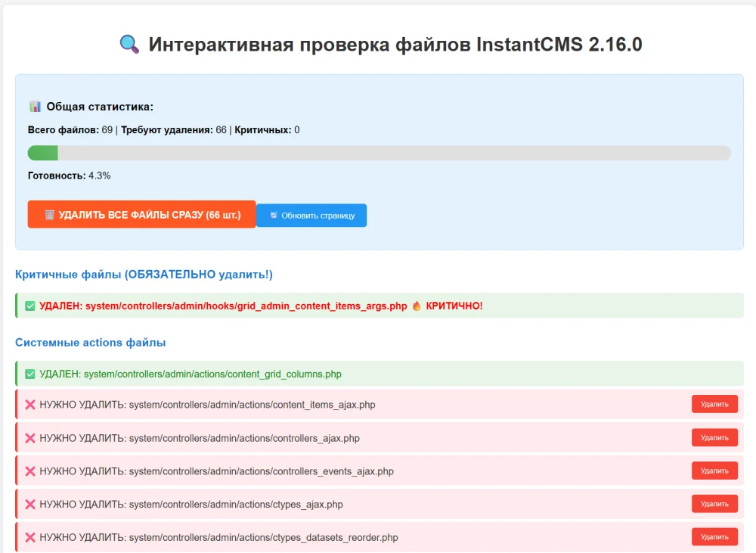Click the 'УДАЛИТЬ ВСЕ ФАЙЛЫ СРАЗУ (66 шт.)' button

141,215
